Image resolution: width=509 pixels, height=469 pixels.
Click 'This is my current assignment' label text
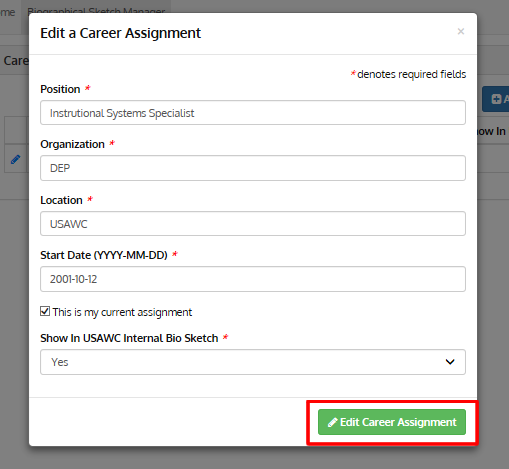tap(122, 312)
